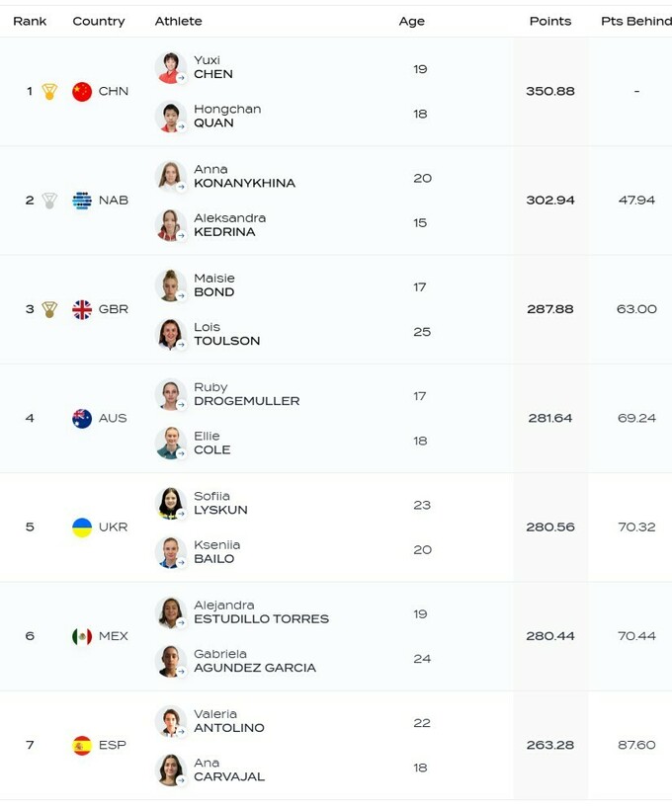
Task: Click the China flag icon
Action: 82,92
